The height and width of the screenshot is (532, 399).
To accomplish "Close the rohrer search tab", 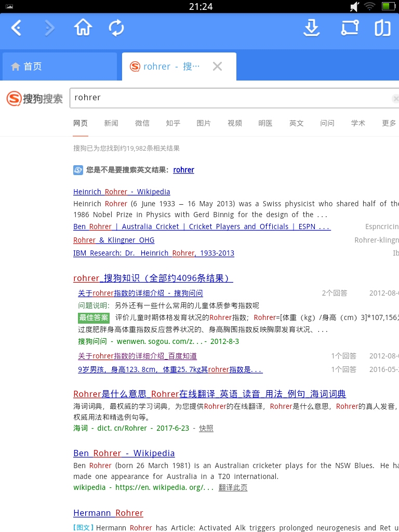I will [218, 66].
